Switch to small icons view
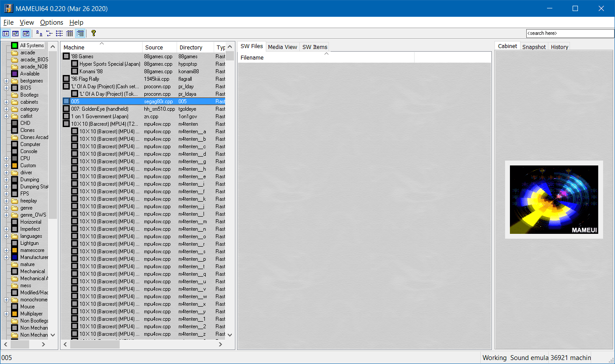 pyautogui.click(x=49, y=33)
